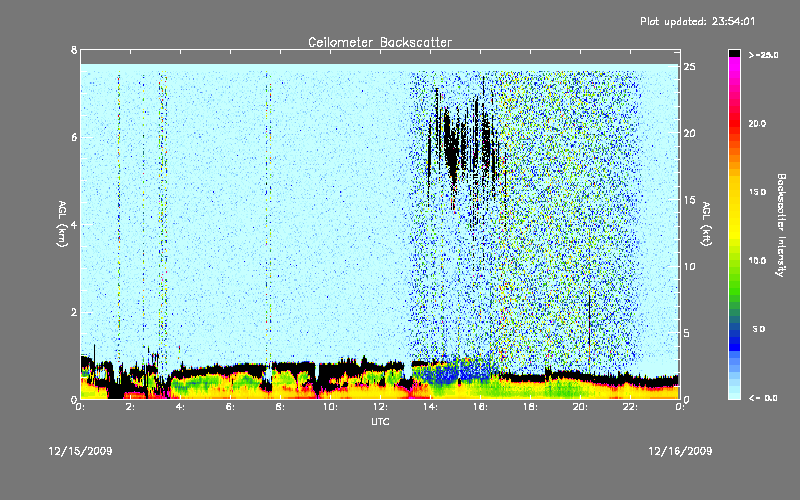This screenshot has width=800, height=500.
Task: Click the '12/16/2009' end date label
Action: [680, 451]
